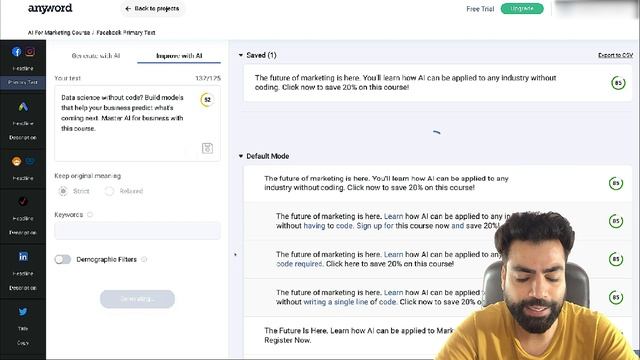Image resolution: width=640 pixels, height=360 pixels.
Task: Open Description under the LinkedIn icon
Action: [x=23, y=288]
